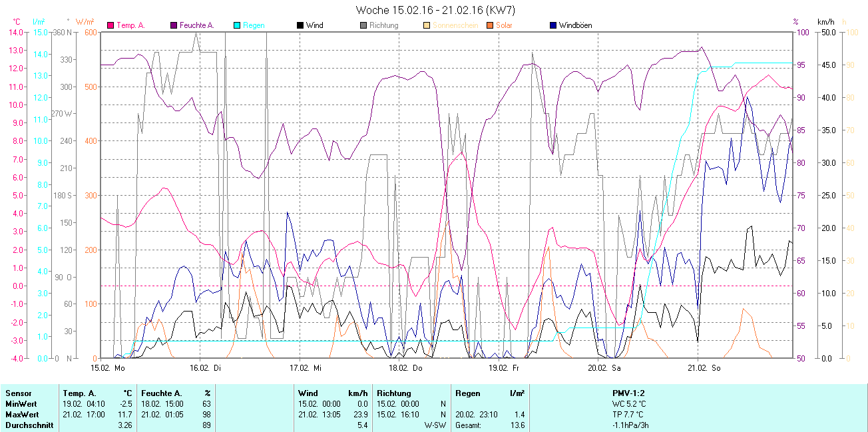Viewport: 868px width, 432px height.
Task: Click the purple Feuchte A. legend swatch
Action: point(174,25)
